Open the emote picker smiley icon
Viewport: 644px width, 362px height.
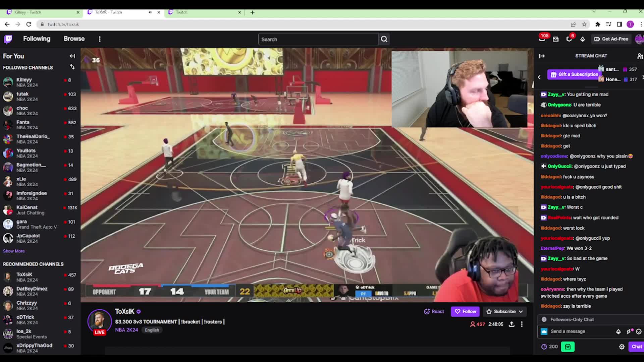point(639,331)
